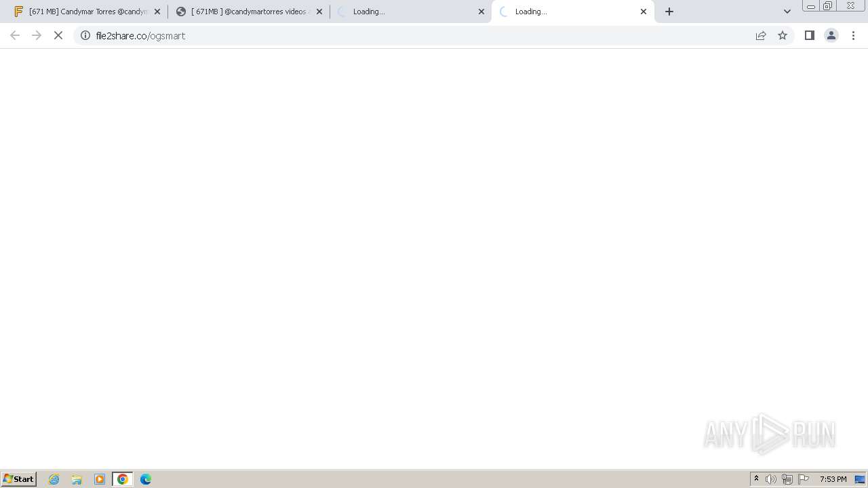The image size is (868, 488).
Task: Select the third Loading tab
Action: [x=410, y=12]
